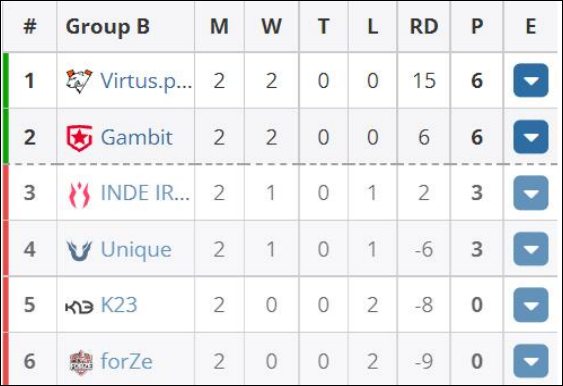Click the INDE IRAE pink flame logo
This screenshot has width=563, height=386.
pyautogui.click(x=79, y=194)
